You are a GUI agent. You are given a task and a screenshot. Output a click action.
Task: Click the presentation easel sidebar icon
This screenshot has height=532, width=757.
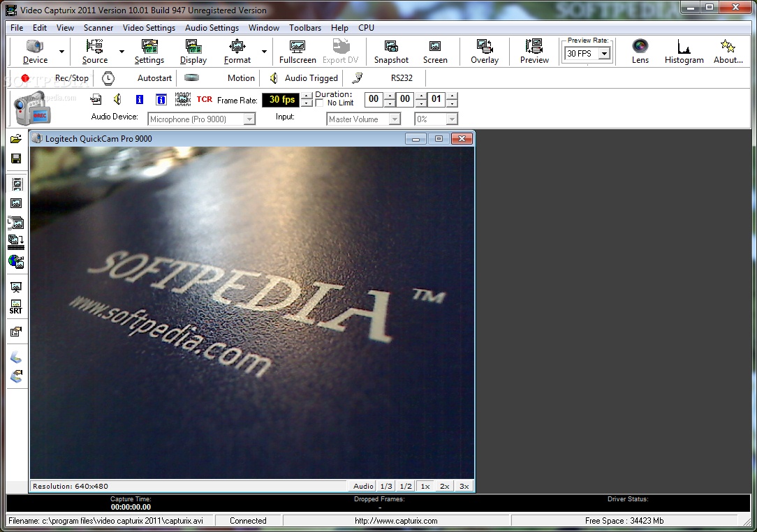click(x=16, y=287)
